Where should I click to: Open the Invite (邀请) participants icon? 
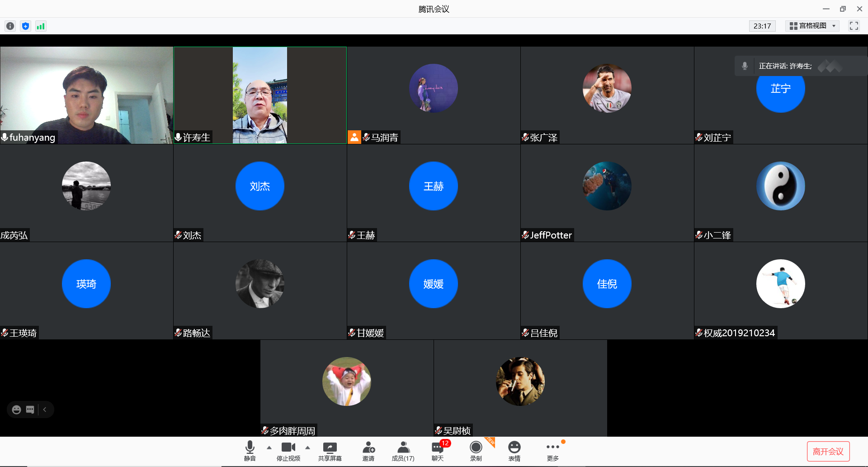[x=368, y=451]
